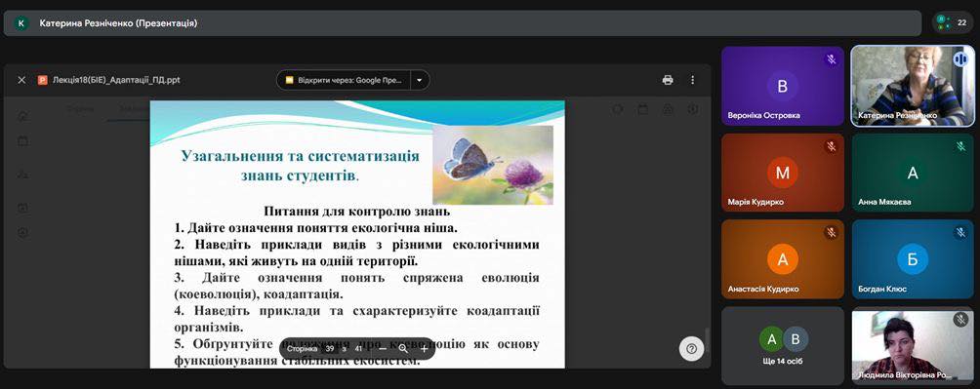Screen dimensions: 980x389
Task: Open with Google Presentations button
Action: [x=344, y=80]
